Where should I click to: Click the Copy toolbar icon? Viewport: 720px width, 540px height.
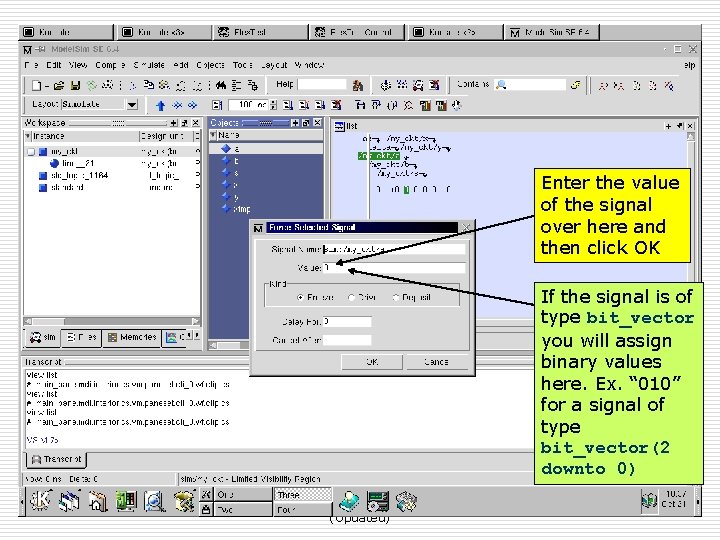(149, 85)
